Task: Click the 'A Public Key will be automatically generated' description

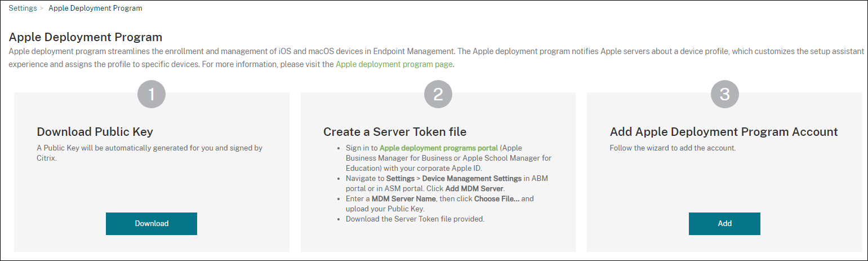Action: (150, 153)
